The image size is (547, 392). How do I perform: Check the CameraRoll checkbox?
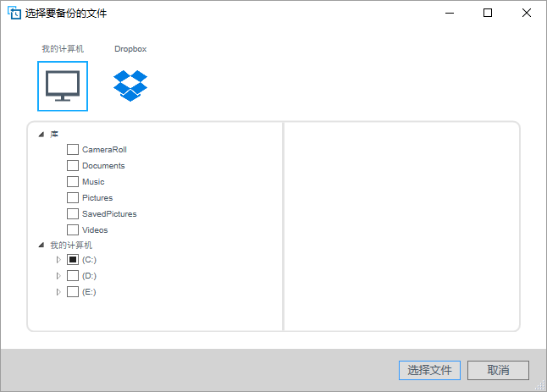[x=73, y=149]
